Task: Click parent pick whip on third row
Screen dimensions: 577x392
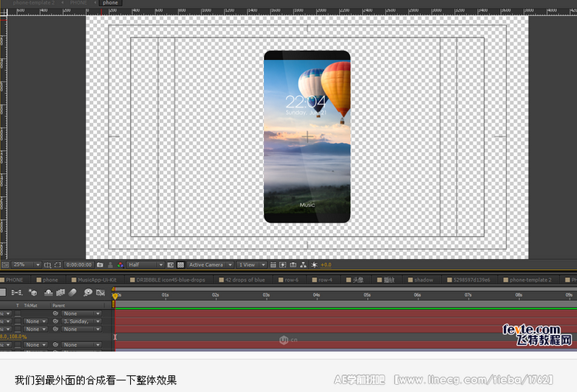Action: 55,330
